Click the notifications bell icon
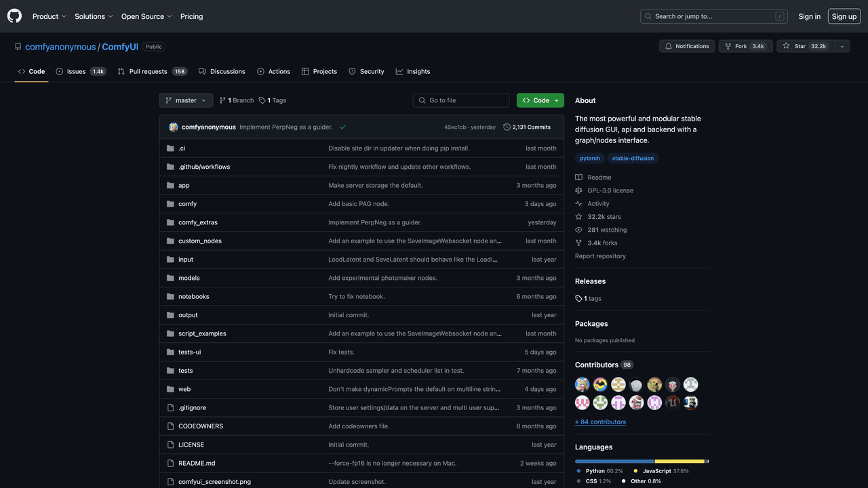The image size is (868, 488). click(x=669, y=46)
